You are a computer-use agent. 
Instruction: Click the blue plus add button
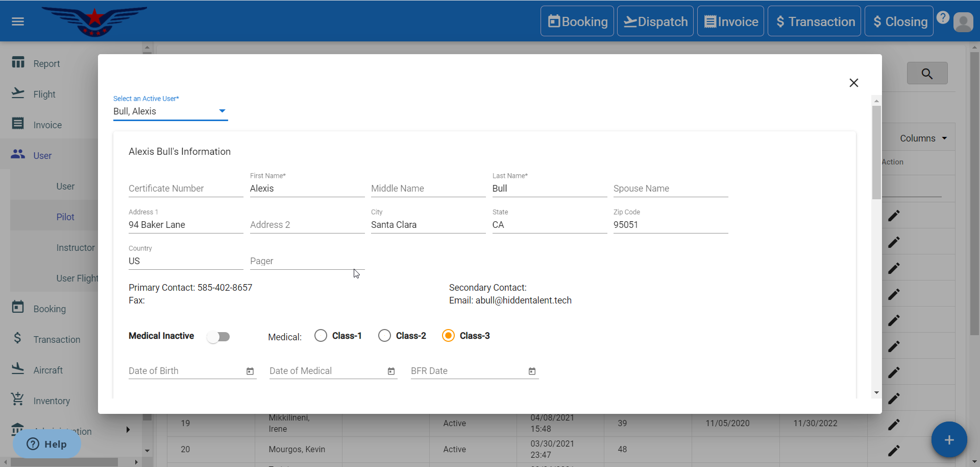948,440
